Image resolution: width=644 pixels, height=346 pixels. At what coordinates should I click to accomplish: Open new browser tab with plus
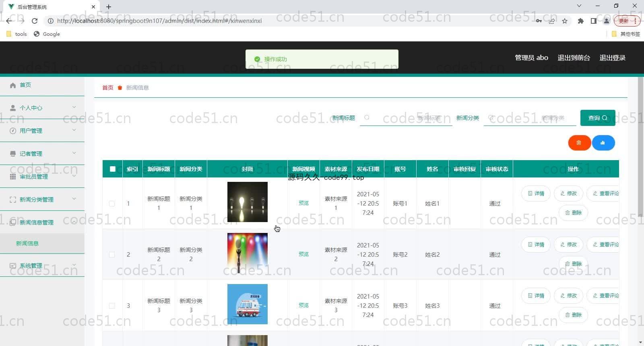[109, 7]
